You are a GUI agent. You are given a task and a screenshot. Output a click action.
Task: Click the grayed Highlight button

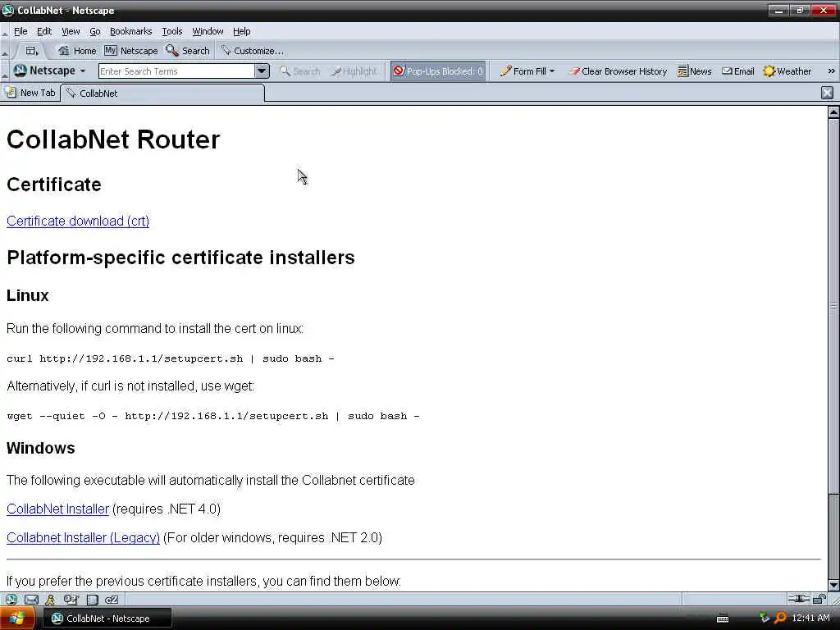[x=354, y=71]
